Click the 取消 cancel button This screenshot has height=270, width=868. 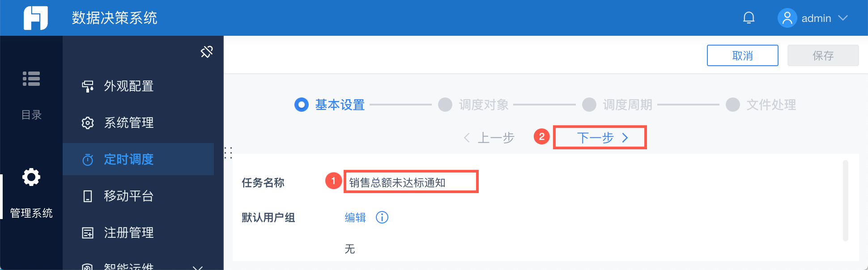click(x=742, y=55)
